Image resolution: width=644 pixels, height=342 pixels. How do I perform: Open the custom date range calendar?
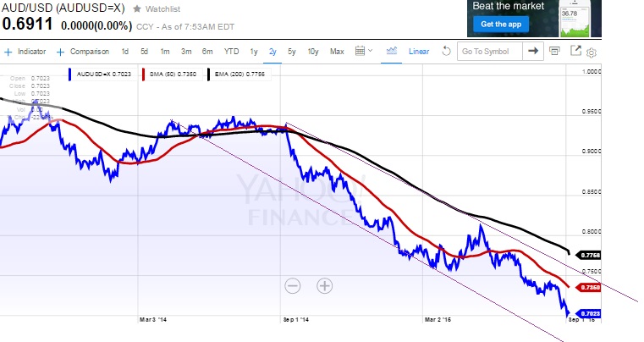coord(364,51)
